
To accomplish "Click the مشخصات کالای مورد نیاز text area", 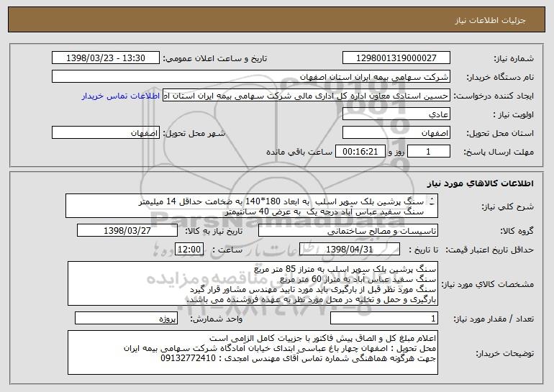I will point(253,283).
